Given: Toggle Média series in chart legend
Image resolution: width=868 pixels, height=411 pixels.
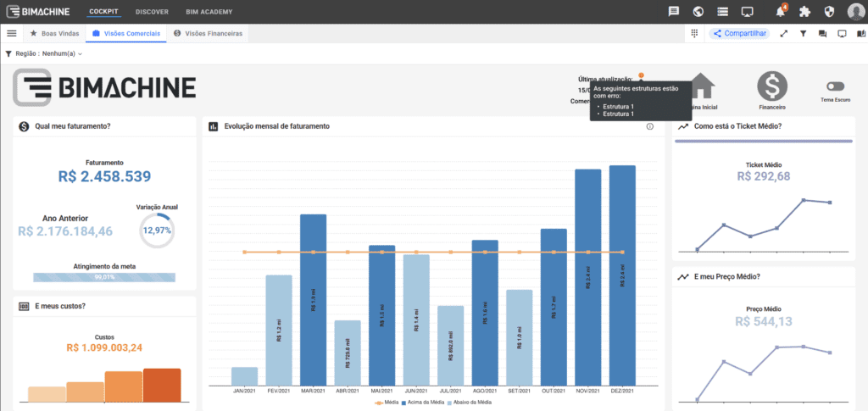Looking at the screenshot, I should (386, 402).
